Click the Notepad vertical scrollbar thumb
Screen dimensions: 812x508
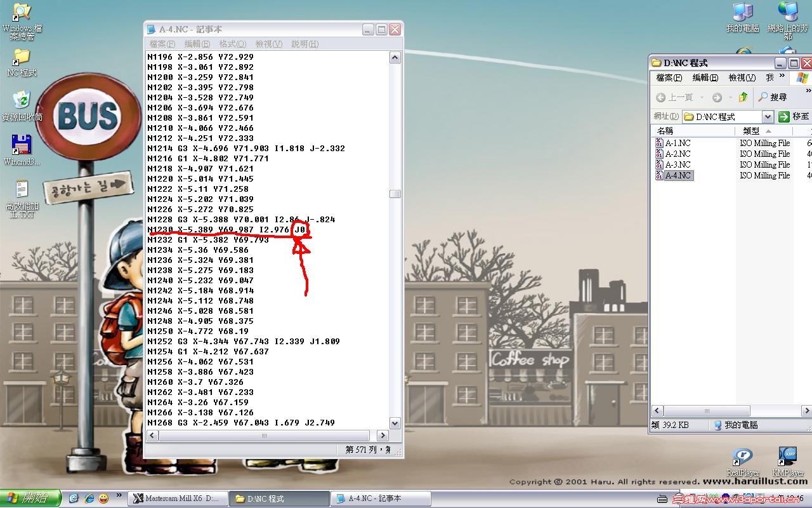point(395,194)
